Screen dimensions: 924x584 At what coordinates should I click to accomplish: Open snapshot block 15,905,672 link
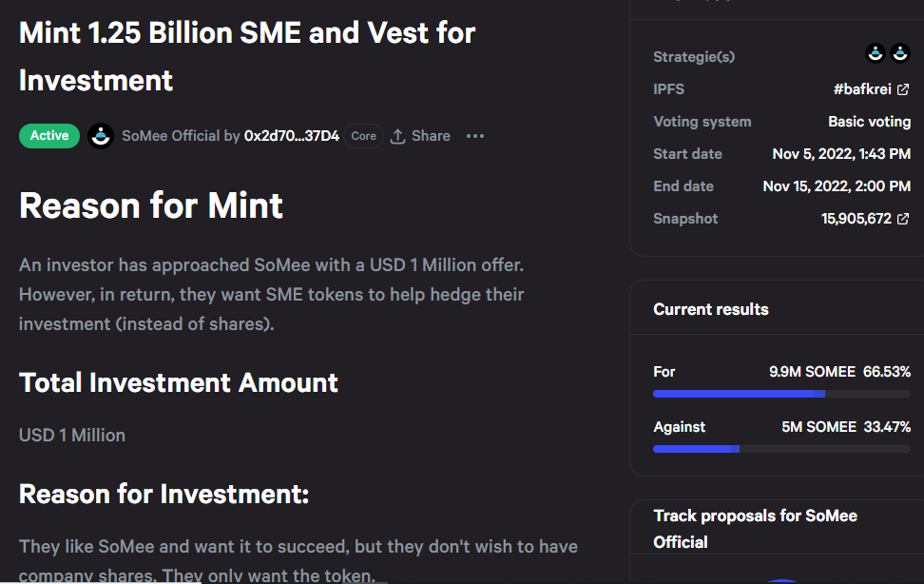[x=856, y=219]
